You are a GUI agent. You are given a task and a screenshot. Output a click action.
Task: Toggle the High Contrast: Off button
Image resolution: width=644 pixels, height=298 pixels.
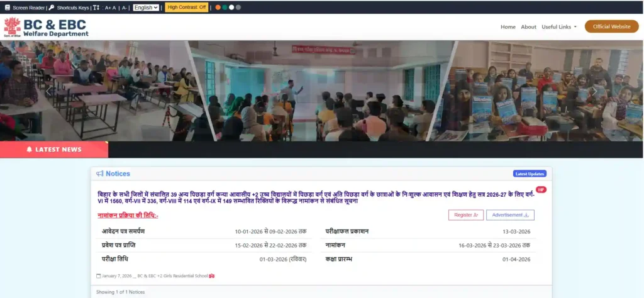pyautogui.click(x=187, y=8)
